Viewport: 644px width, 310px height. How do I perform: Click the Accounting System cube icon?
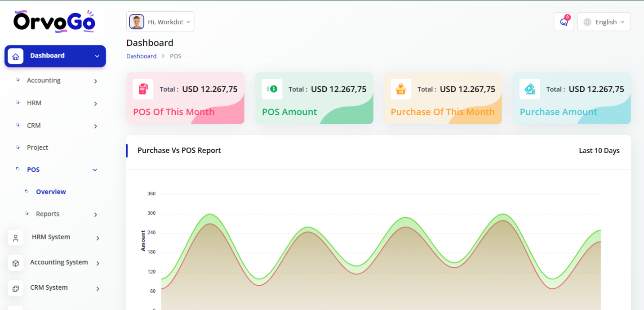[16, 263]
